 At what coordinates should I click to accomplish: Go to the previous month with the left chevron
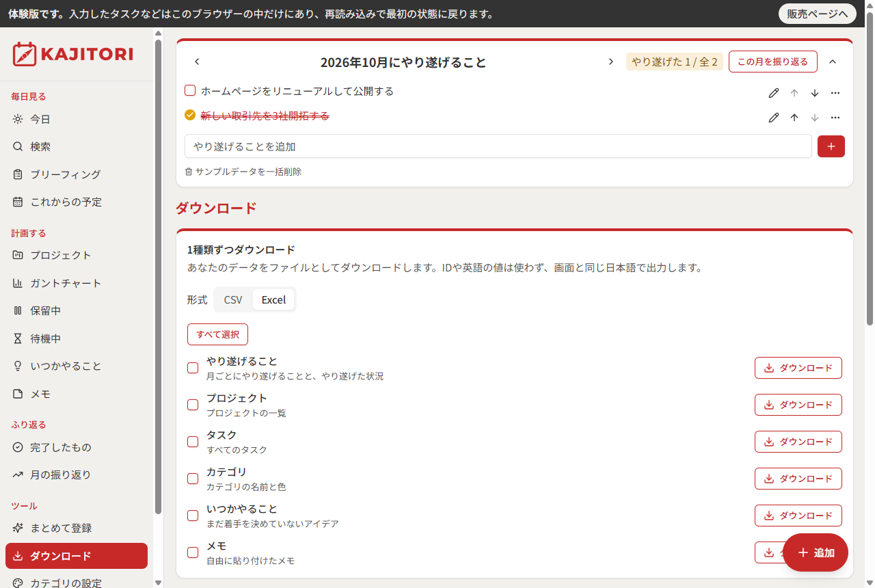point(197,62)
